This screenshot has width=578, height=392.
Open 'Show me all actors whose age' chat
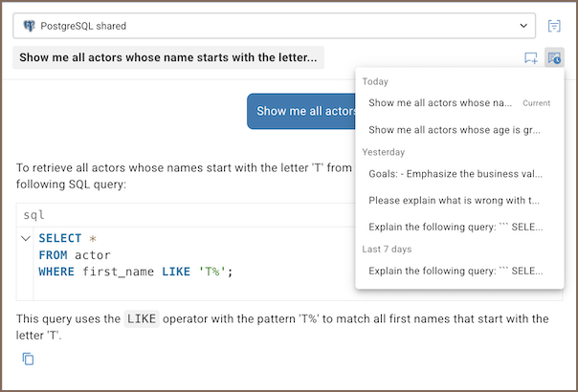coord(455,130)
